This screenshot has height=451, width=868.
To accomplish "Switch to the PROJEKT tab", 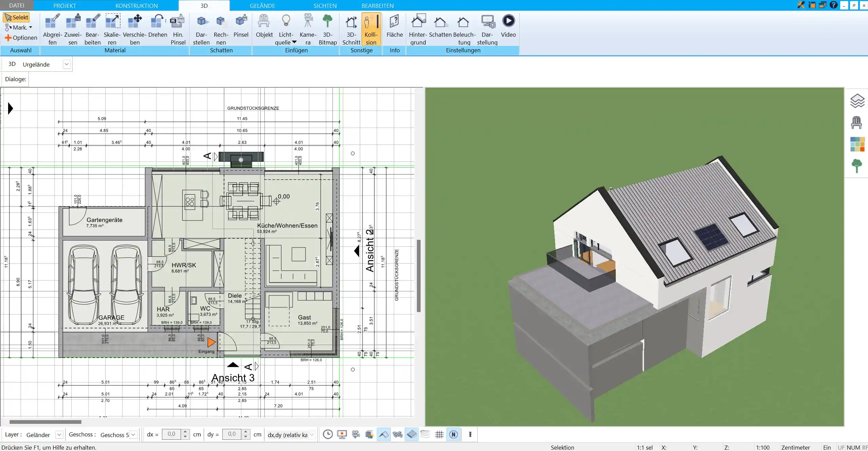I will coord(64,5).
